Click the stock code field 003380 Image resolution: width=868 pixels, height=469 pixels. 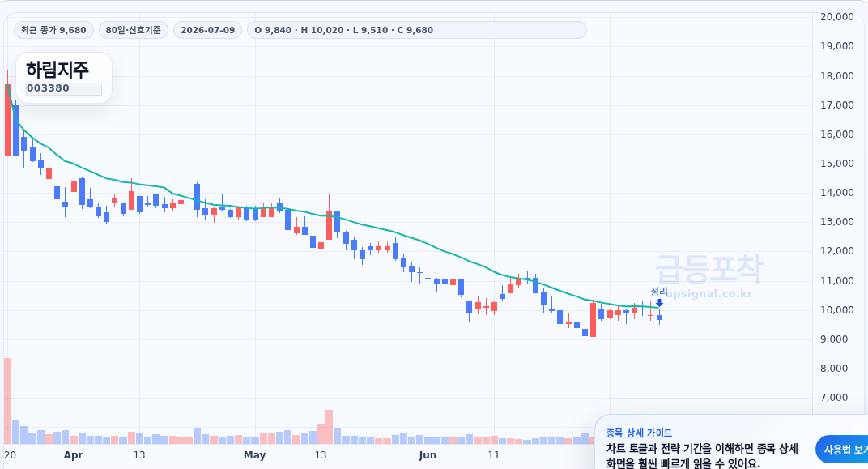[x=64, y=88]
